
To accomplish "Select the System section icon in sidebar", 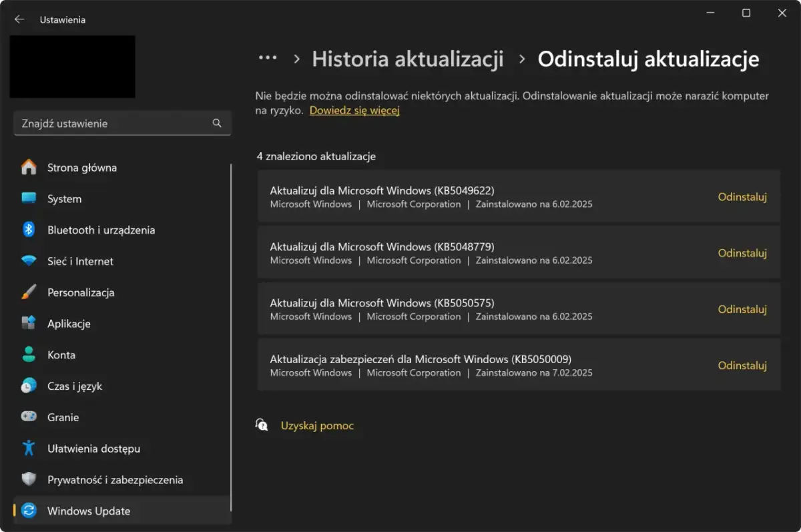I will click(29, 198).
